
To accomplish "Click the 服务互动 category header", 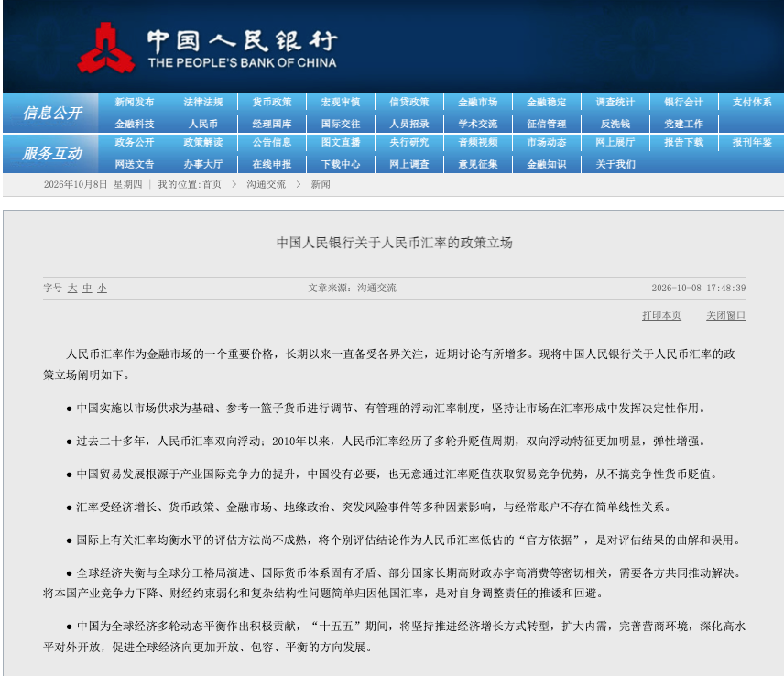I will coord(52,153).
